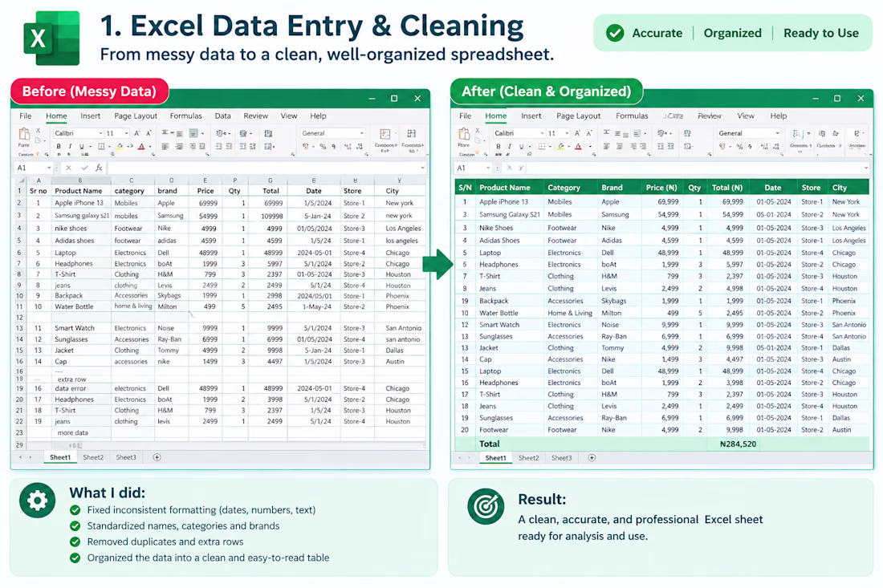This screenshot has height=588, width=883.
Task: Toggle Italic in the Before window ribbon
Action: tap(70, 146)
